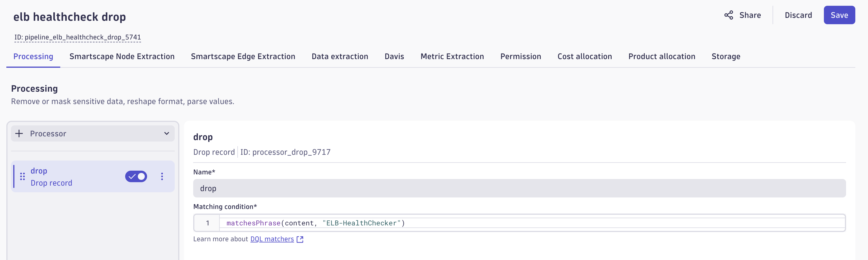Open the Cost allocation tab
This screenshot has height=260, width=868.
[x=585, y=56]
